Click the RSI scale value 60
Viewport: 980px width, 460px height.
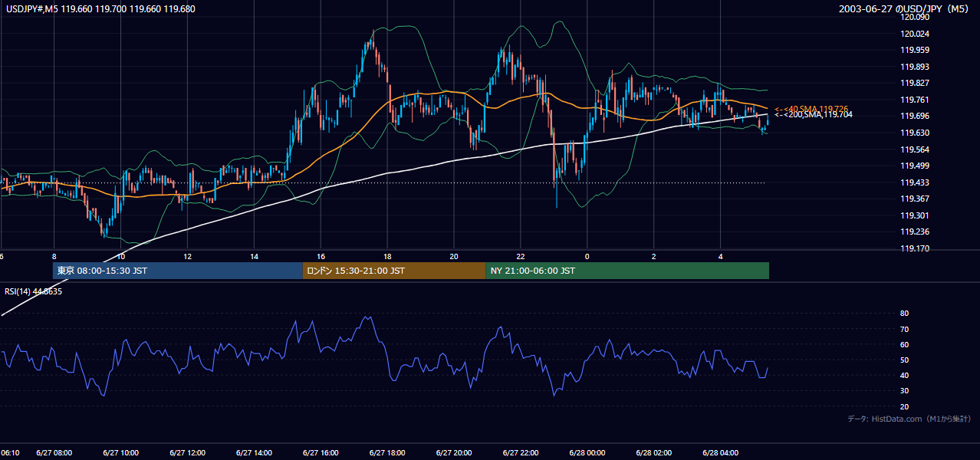(904, 344)
